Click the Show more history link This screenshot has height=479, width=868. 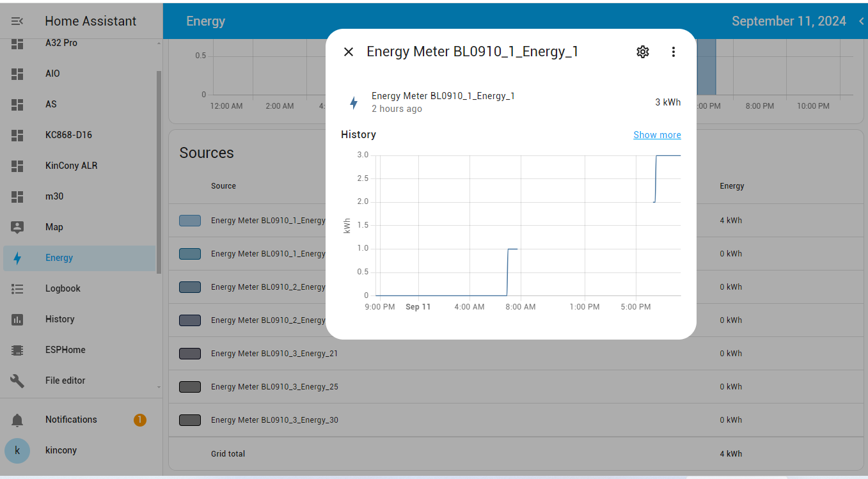[657, 135]
